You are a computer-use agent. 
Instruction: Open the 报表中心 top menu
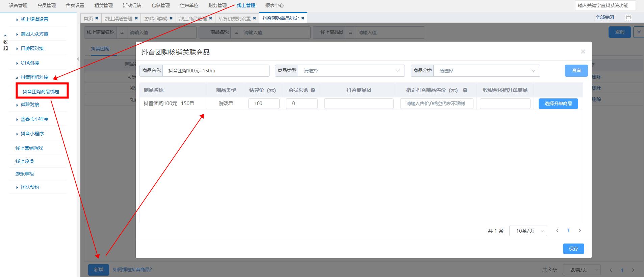point(275,5)
